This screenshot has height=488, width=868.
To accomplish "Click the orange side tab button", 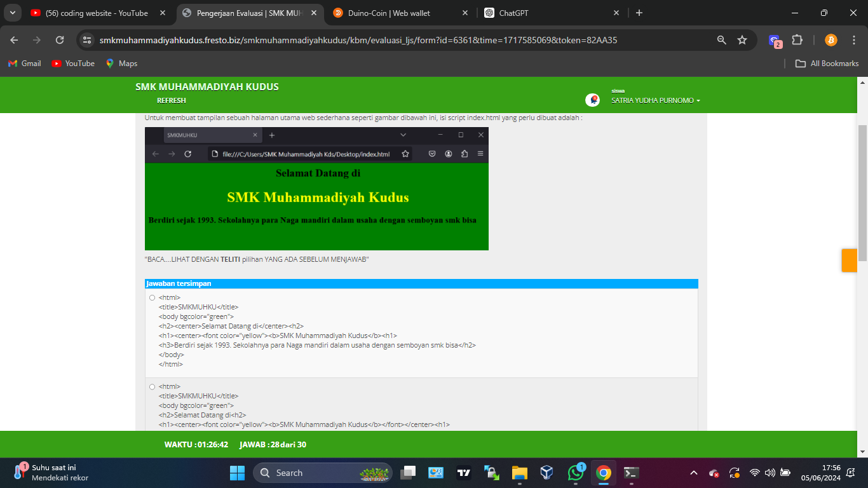I will tap(849, 261).
